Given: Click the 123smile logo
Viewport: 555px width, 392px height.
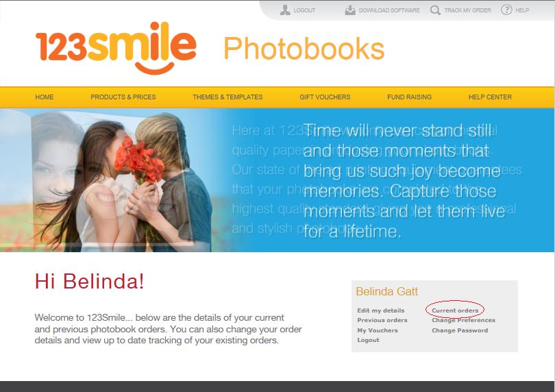Looking at the screenshot, I should coord(116,48).
